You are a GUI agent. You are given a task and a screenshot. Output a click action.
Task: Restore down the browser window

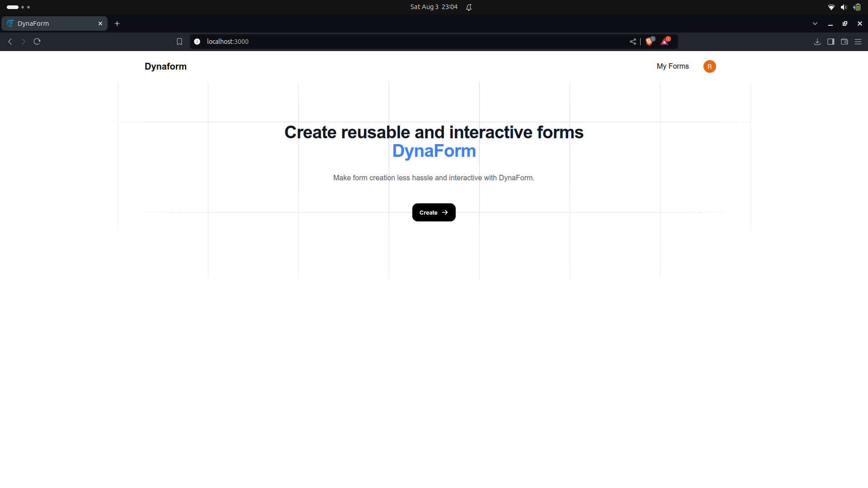[x=845, y=23]
